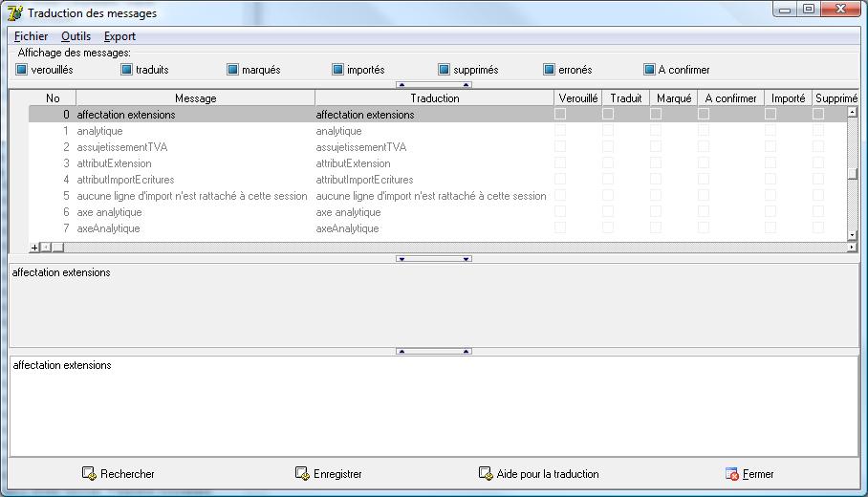Click the Fermer red close icon

pos(732,474)
